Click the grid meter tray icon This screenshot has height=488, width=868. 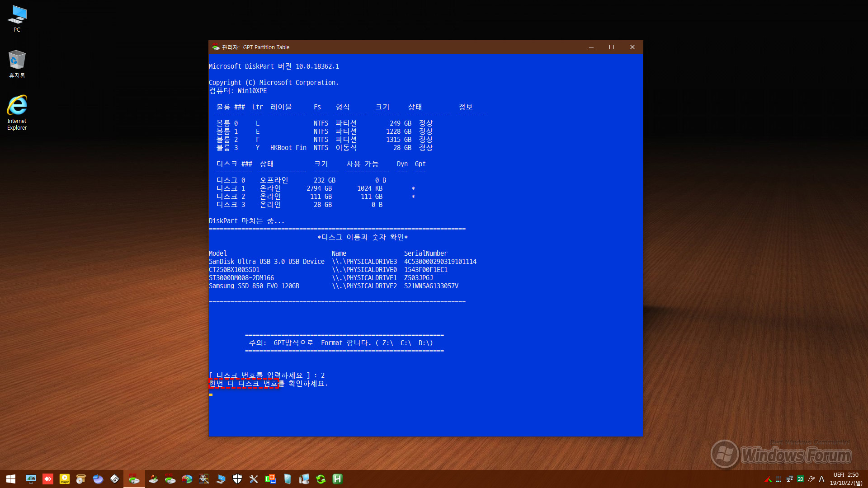coord(778,479)
